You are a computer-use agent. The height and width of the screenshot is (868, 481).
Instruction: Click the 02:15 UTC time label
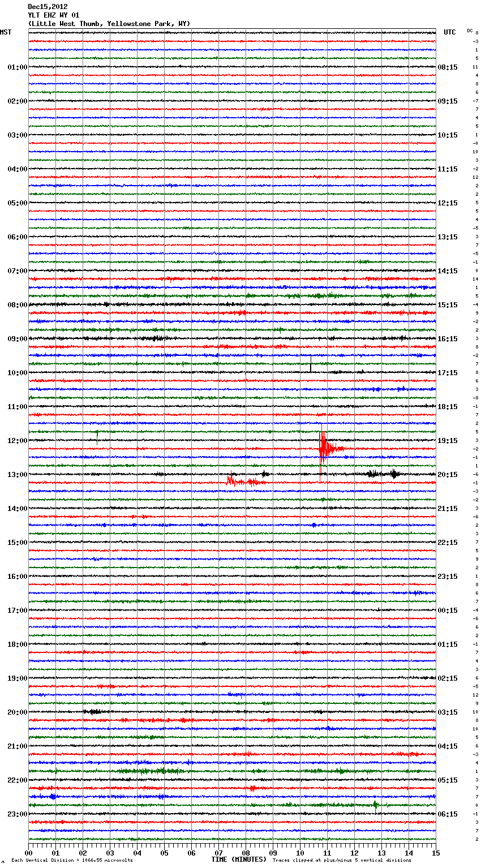[448, 678]
